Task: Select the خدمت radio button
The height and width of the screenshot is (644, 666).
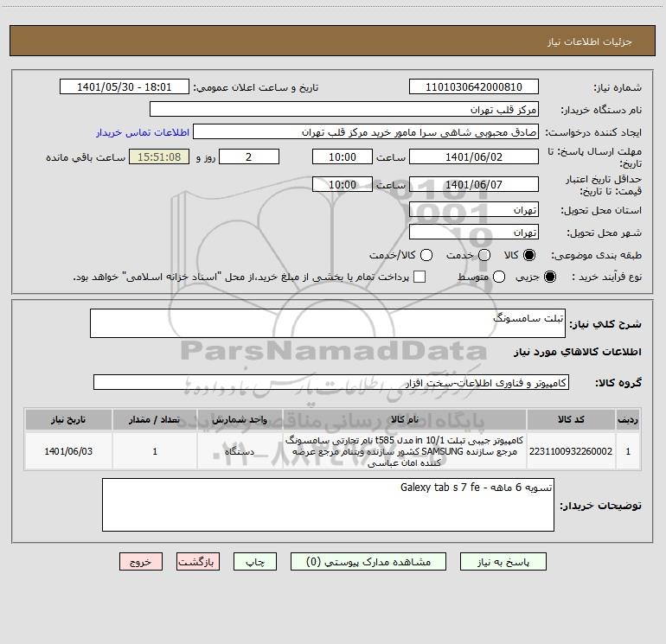Action: [x=484, y=255]
